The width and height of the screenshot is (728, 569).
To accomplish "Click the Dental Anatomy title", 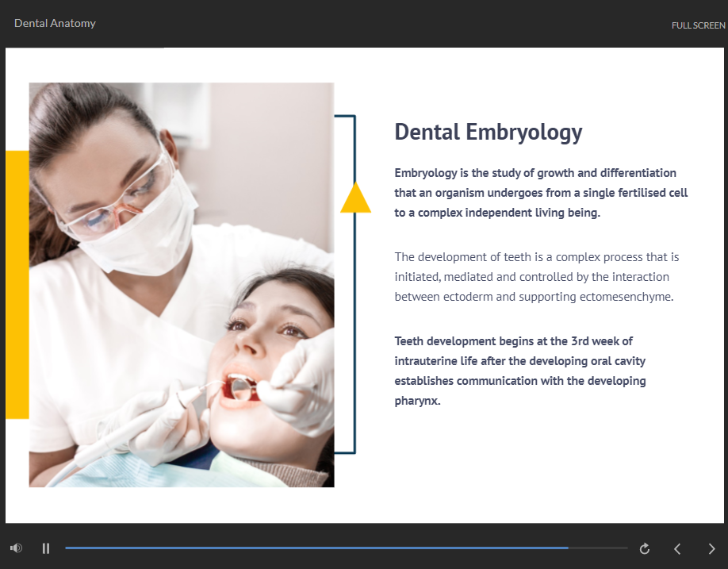I will coord(55,23).
